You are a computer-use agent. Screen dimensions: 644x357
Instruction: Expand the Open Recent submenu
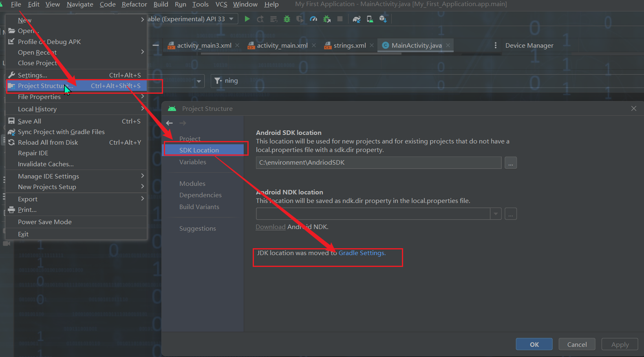(x=142, y=52)
